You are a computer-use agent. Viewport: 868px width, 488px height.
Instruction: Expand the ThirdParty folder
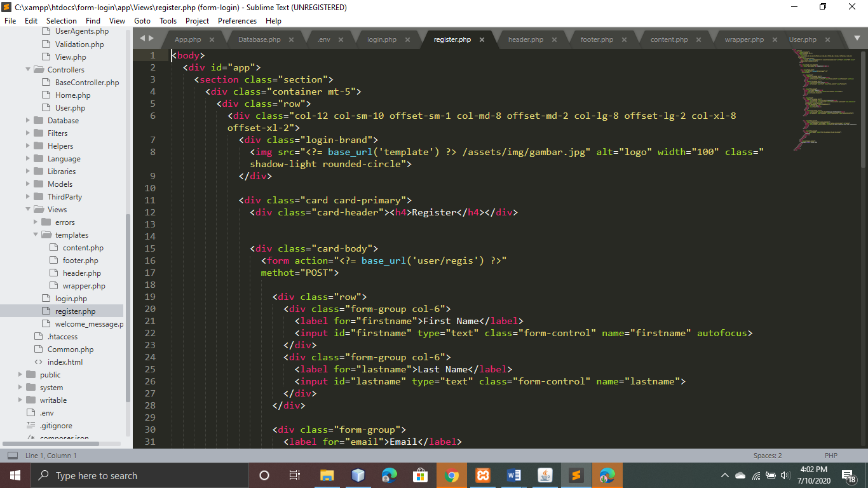click(28, 197)
